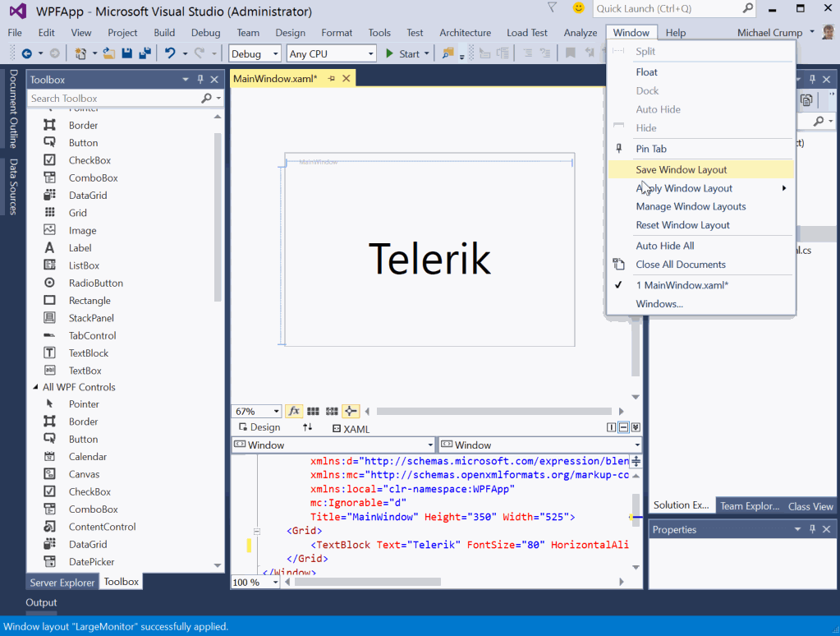Screen dimensions: 840x636
Task: Switch to vertical split view
Action: tap(611, 427)
